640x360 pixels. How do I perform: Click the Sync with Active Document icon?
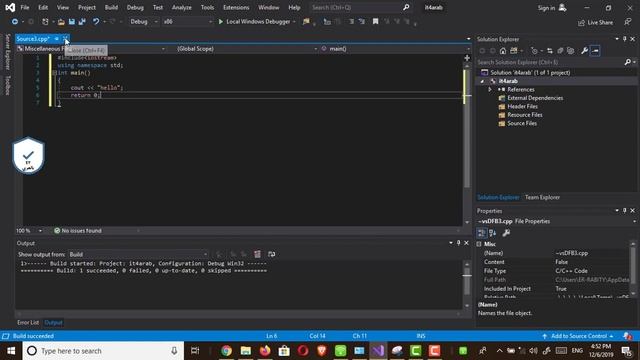tap(550, 51)
